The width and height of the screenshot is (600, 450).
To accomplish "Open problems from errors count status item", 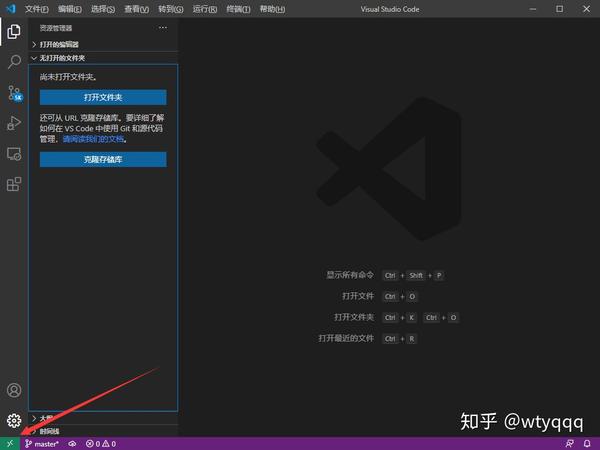I will point(101,444).
